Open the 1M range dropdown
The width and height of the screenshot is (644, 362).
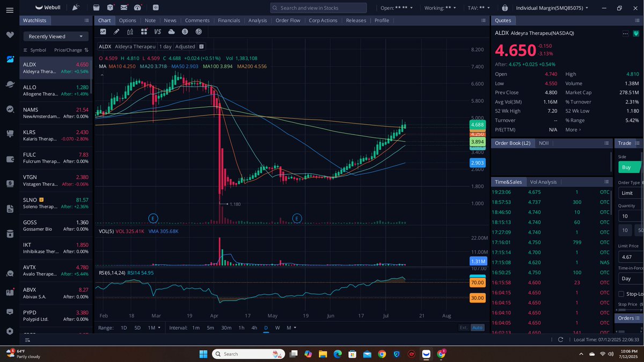(155, 328)
